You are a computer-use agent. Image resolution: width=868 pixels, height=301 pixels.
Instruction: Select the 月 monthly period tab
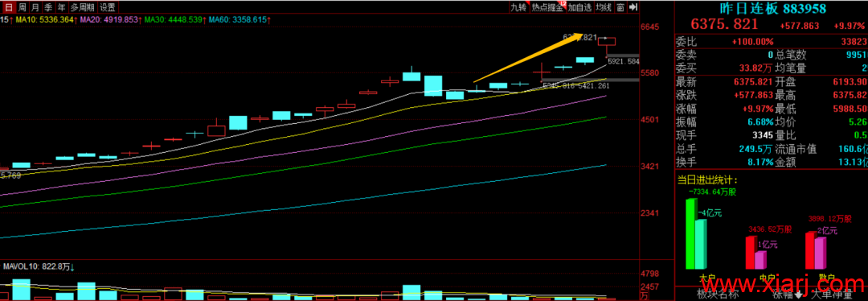point(35,7)
